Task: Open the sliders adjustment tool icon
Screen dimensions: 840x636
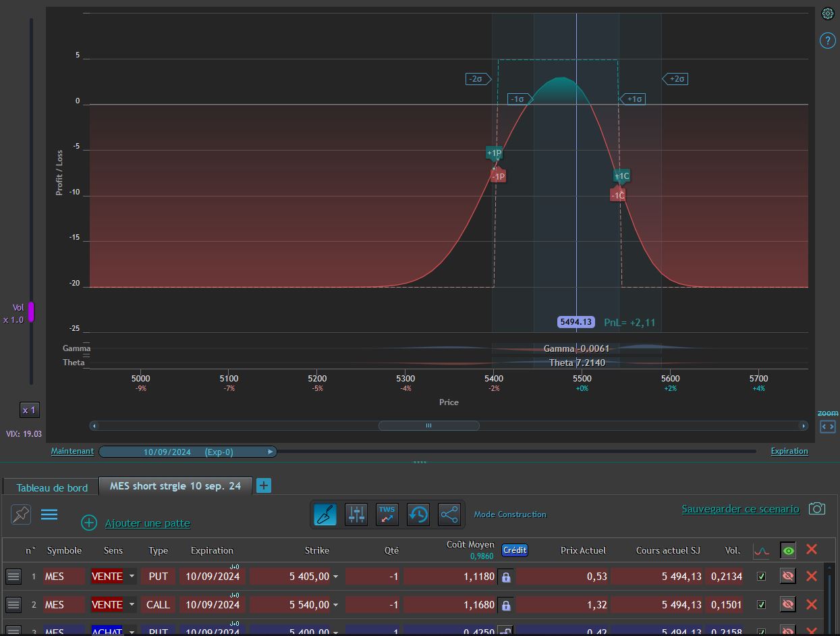Action: [x=356, y=514]
